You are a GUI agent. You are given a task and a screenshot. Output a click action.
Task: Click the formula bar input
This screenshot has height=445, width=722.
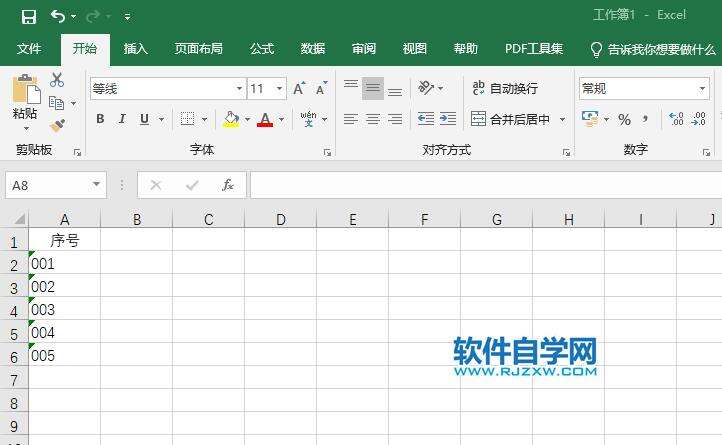tap(486, 185)
